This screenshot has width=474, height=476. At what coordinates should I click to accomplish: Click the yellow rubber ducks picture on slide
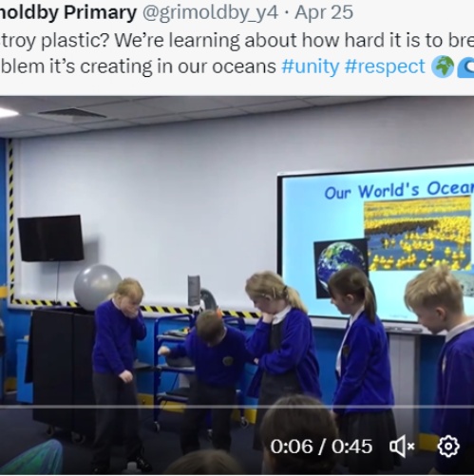[x=417, y=233]
